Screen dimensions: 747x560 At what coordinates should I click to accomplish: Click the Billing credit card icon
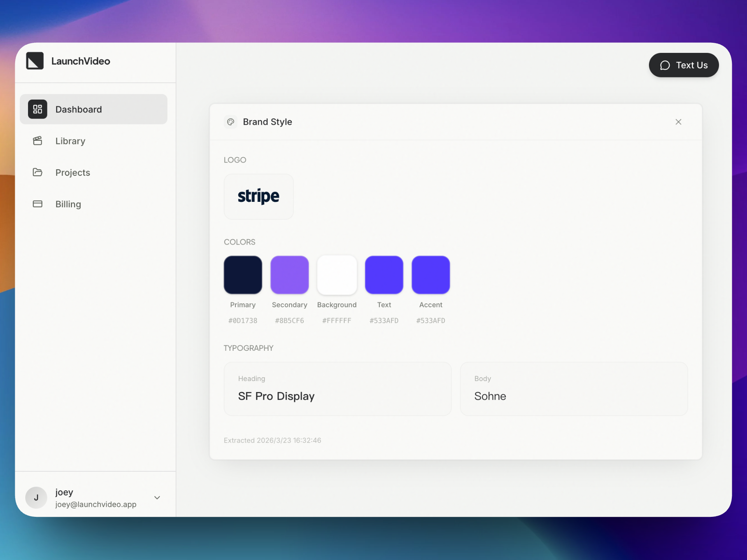[38, 204]
